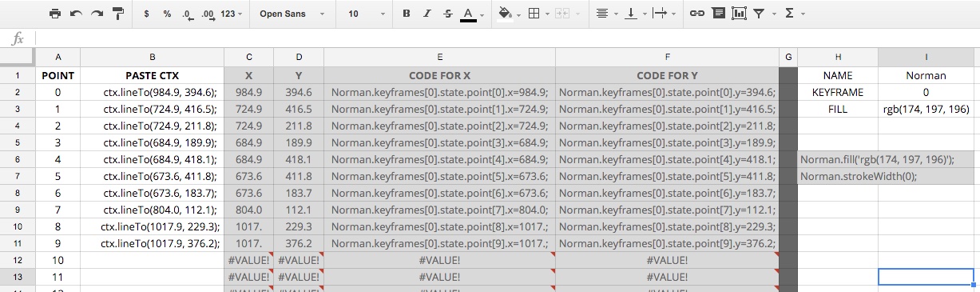The image size is (980, 292).
Task: Insert a link with the chain icon
Action: [x=697, y=14]
